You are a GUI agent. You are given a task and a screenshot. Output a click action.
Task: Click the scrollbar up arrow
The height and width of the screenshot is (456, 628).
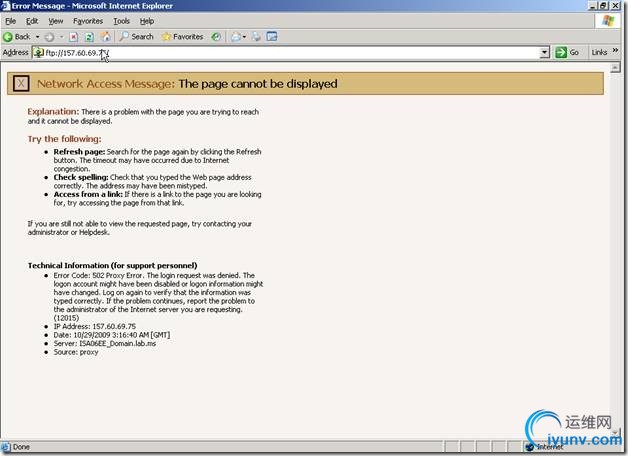coord(615,68)
